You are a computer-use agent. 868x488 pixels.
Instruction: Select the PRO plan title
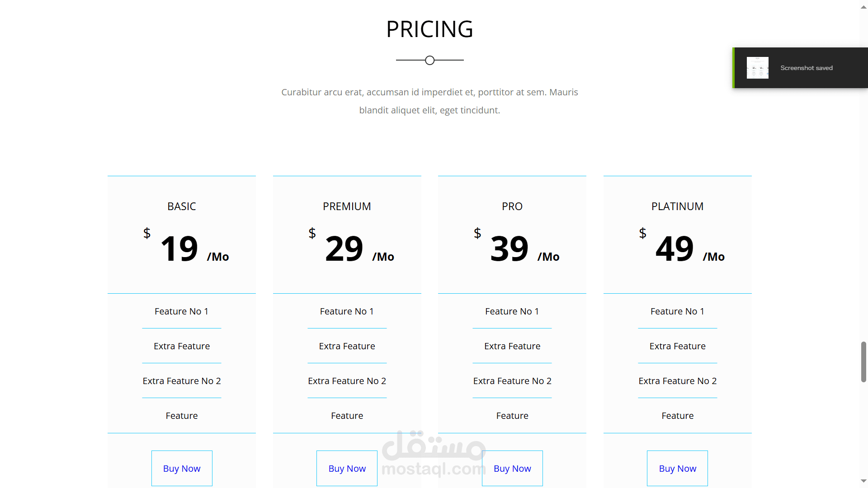coord(512,206)
